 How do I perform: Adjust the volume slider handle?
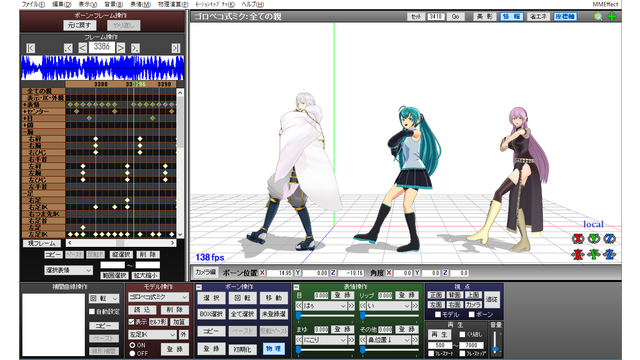495,349
